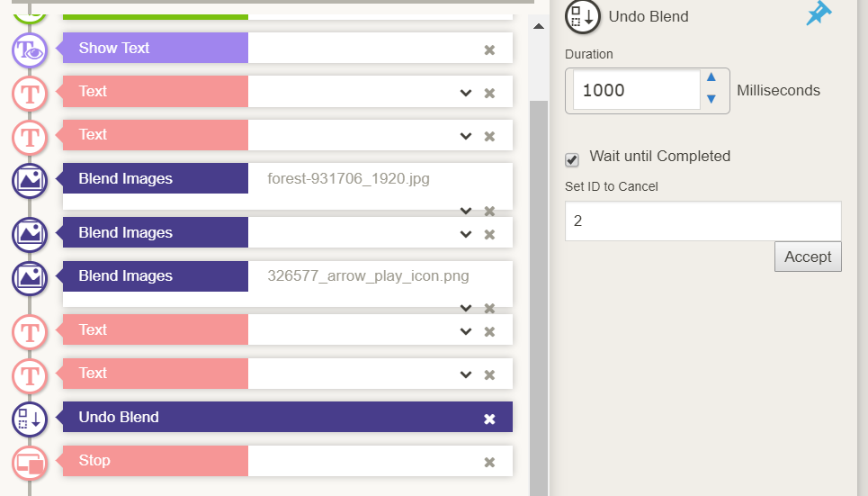868x496 pixels.
Task: Toggle the Wait until Completed checkbox
Action: (572, 159)
